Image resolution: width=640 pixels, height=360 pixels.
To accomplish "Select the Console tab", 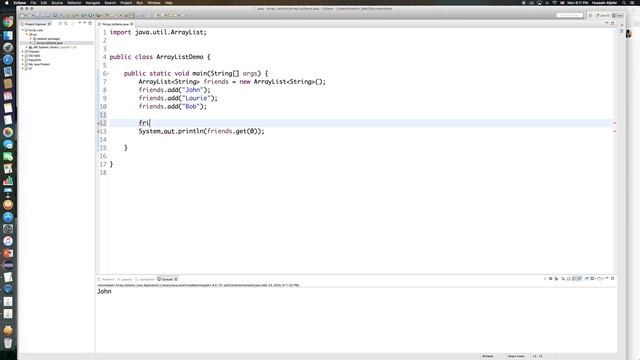I will click(166, 279).
